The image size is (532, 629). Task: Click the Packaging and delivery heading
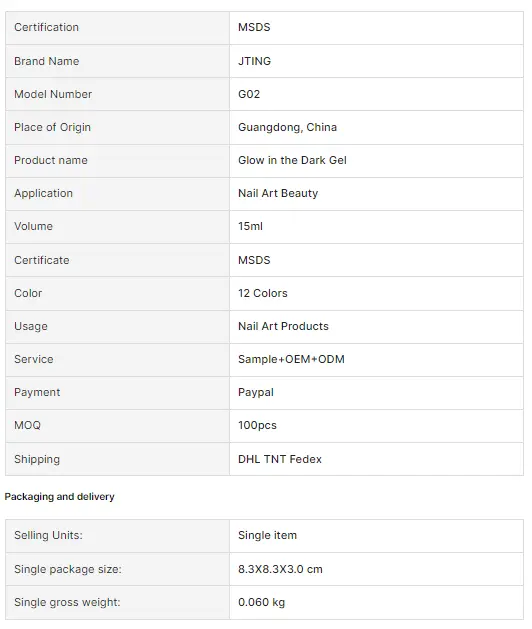(59, 497)
